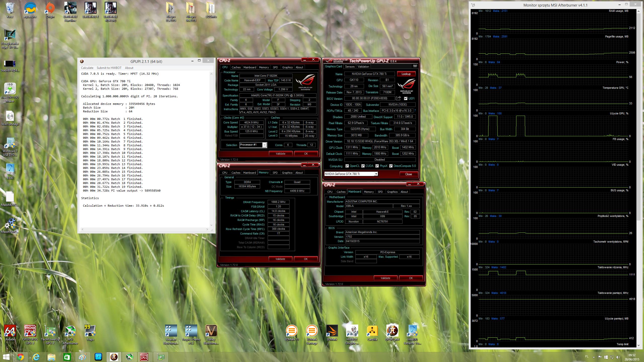Take a GPU-Z screenshot with the camera icon
The width and height of the screenshot is (644, 362).
click(415, 66)
